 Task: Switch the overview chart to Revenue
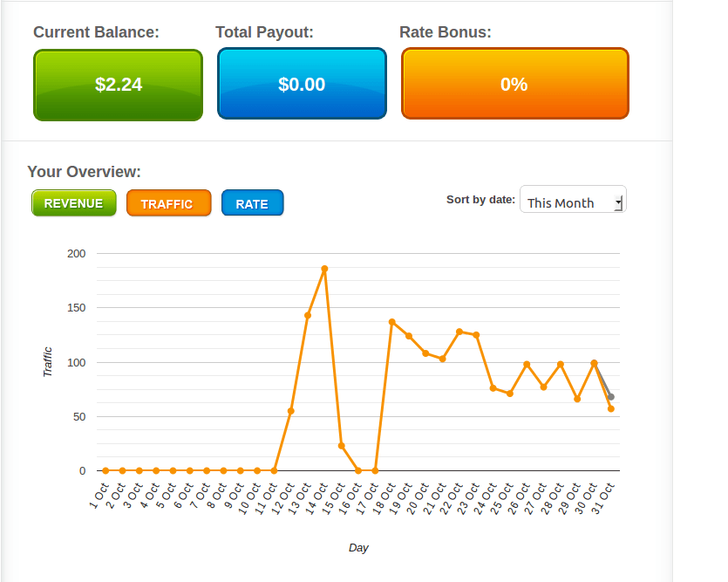pos(73,203)
